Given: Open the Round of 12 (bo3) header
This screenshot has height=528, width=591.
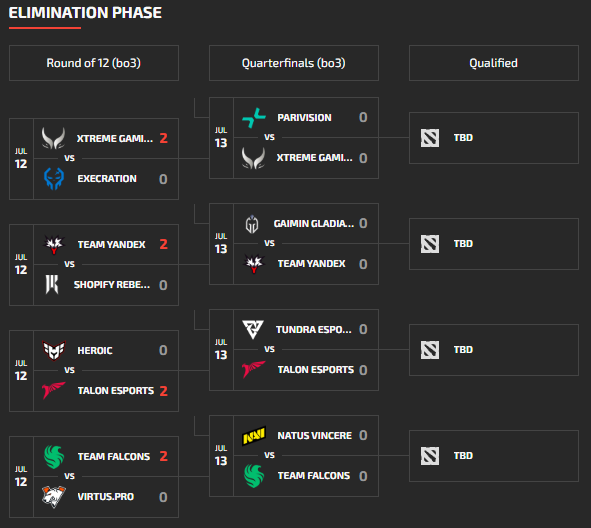Looking at the screenshot, I should point(94,63).
